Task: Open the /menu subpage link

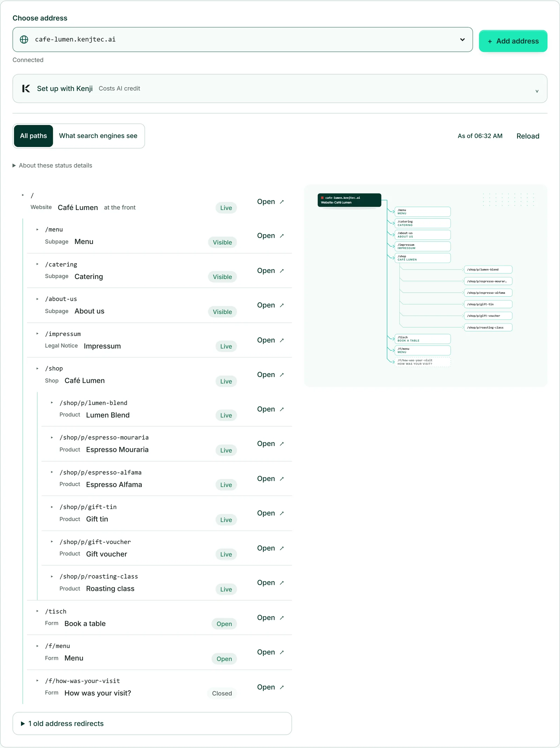Action: coord(270,236)
